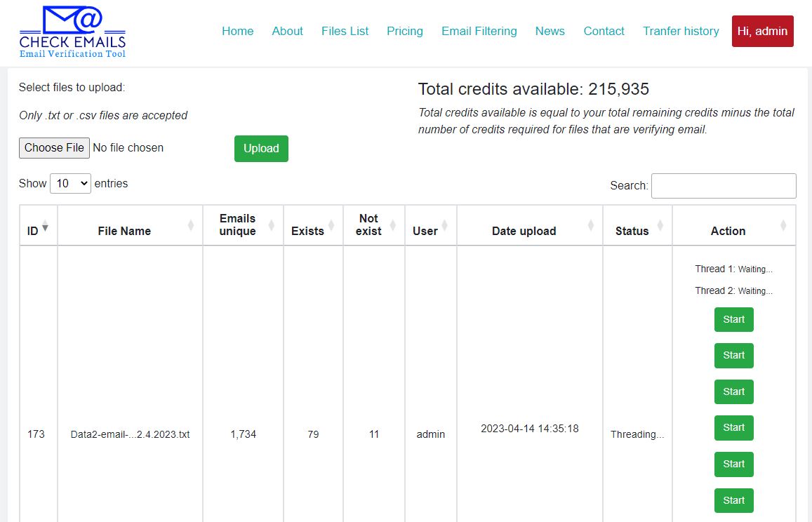Image resolution: width=812 pixels, height=522 pixels.
Task: Sort table by ID column arrow
Action: point(46,227)
